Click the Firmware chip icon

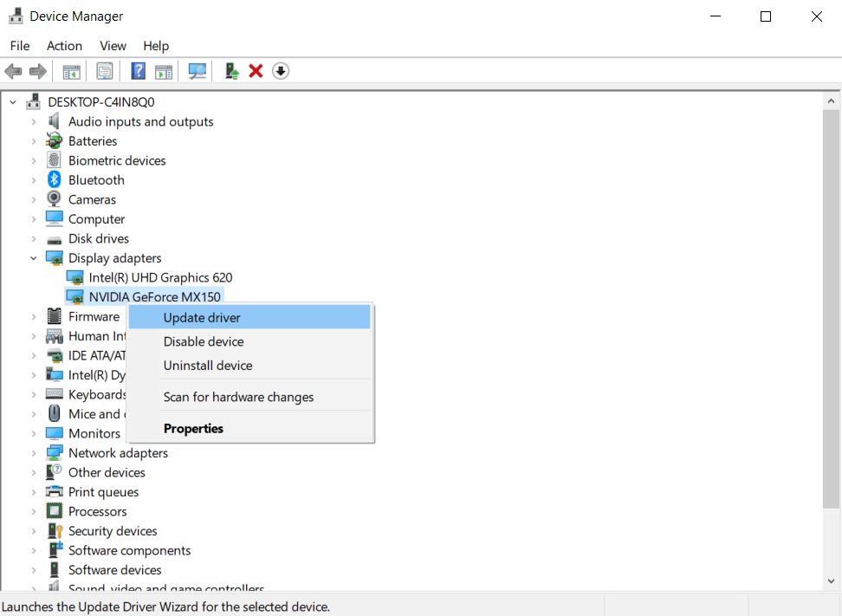(55, 316)
